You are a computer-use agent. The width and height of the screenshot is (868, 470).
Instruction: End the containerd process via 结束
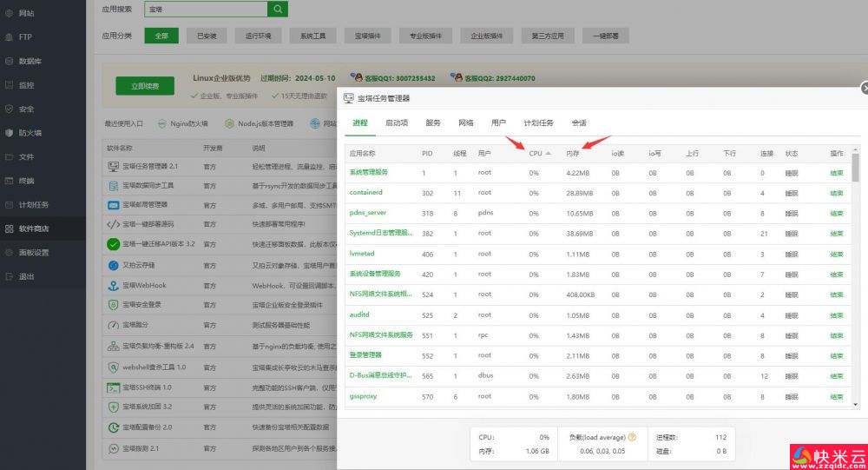(837, 194)
